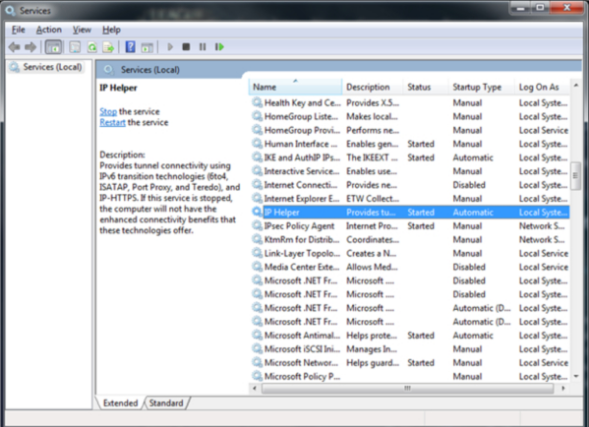Select the Microsoft iSCSI Ini... row

[x=410, y=349]
